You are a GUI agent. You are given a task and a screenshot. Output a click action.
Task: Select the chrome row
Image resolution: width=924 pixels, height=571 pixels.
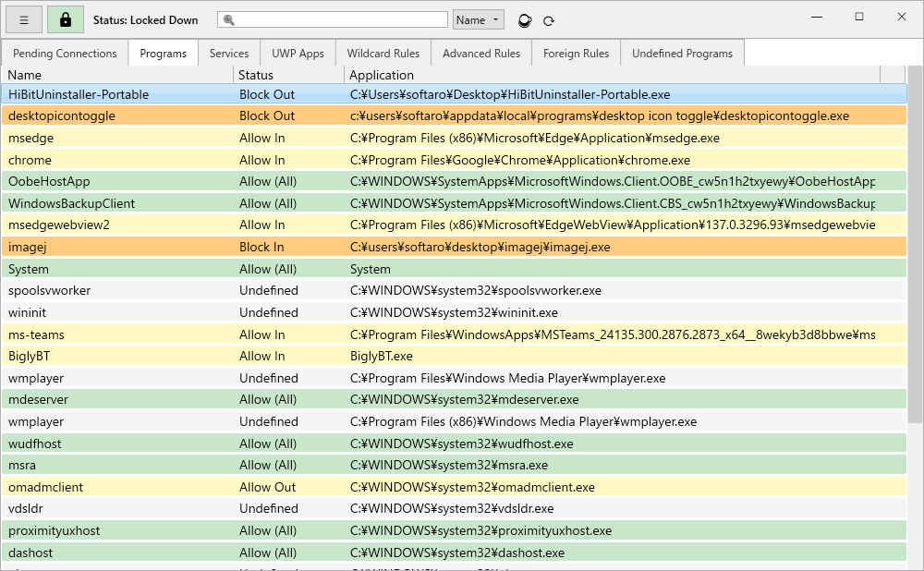pos(454,160)
